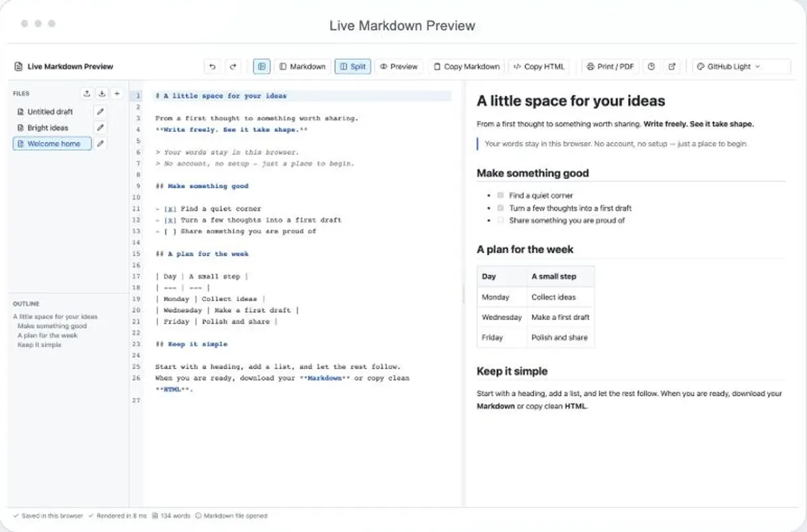This screenshot has height=532, width=807.
Task: Click editor line '| Monday | Collect ideas |'
Action: (x=210, y=299)
